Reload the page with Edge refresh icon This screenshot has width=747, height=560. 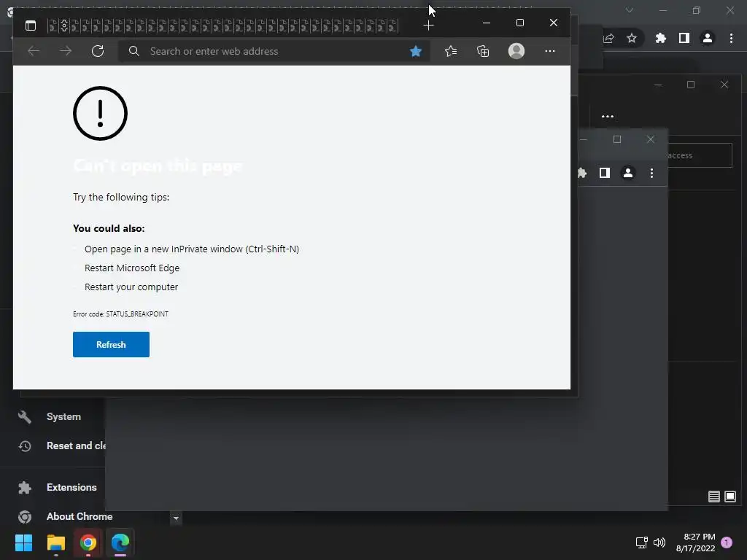[98, 51]
